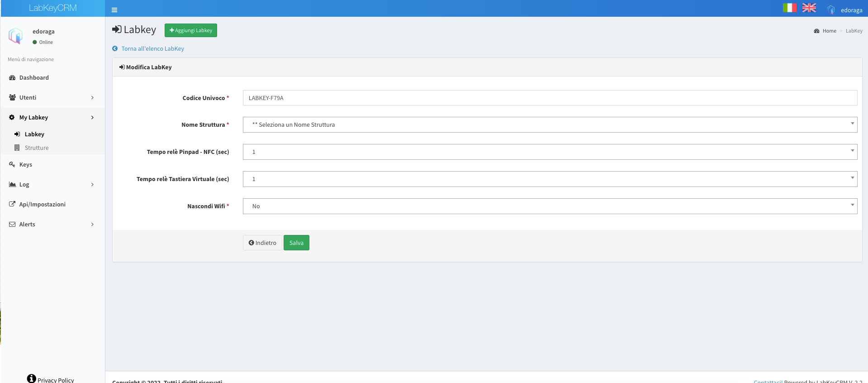The image size is (868, 383).
Task: Open Dashboard from the sidebar
Action: [34, 78]
